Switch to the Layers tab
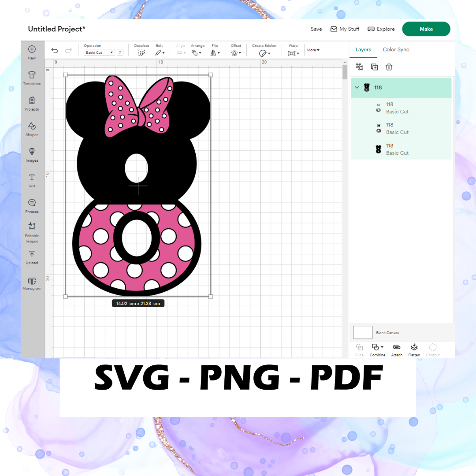 (363, 49)
